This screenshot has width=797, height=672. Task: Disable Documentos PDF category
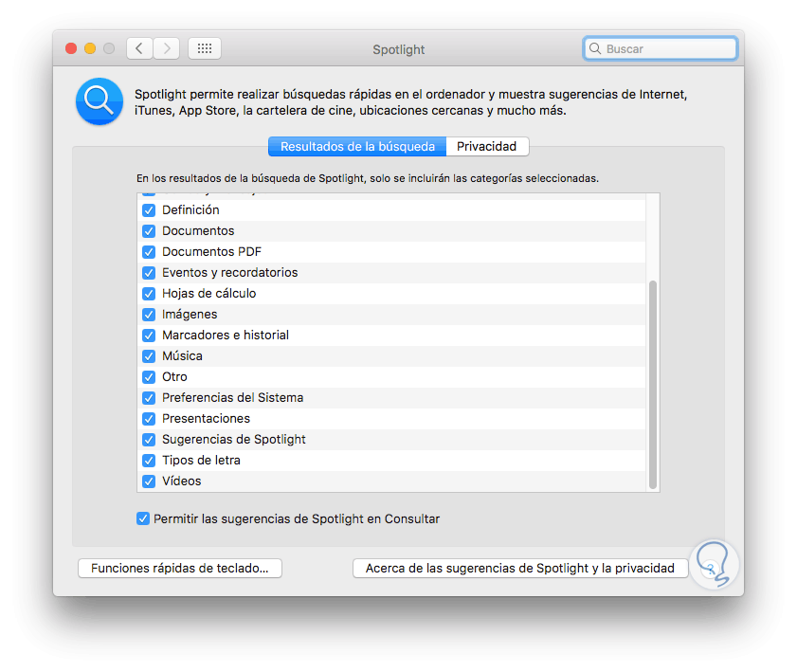click(x=149, y=251)
